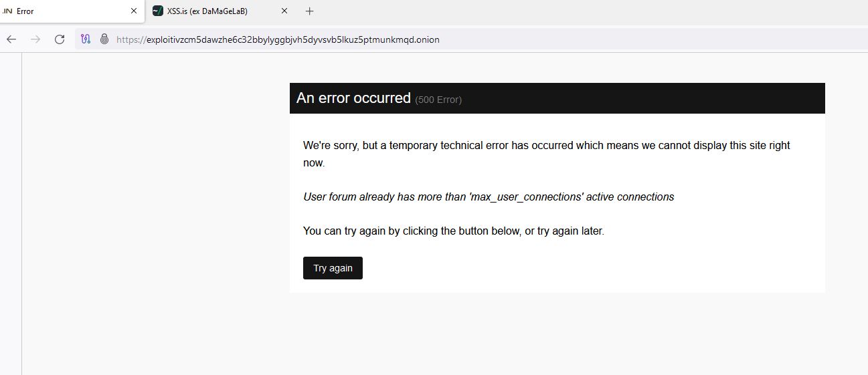Open the Tor circuit display icon
The width and height of the screenshot is (868, 375).
[x=86, y=39]
